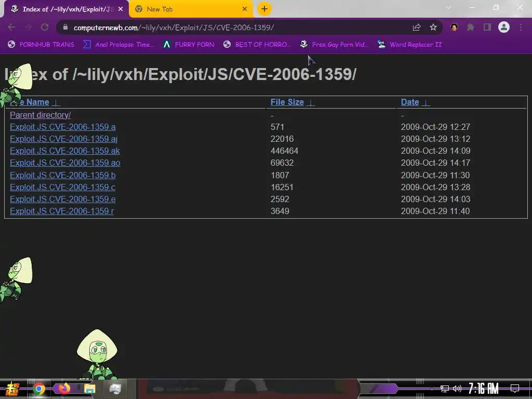Click file size value 22016
This screenshot has width=532, height=399.
point(282,139)
